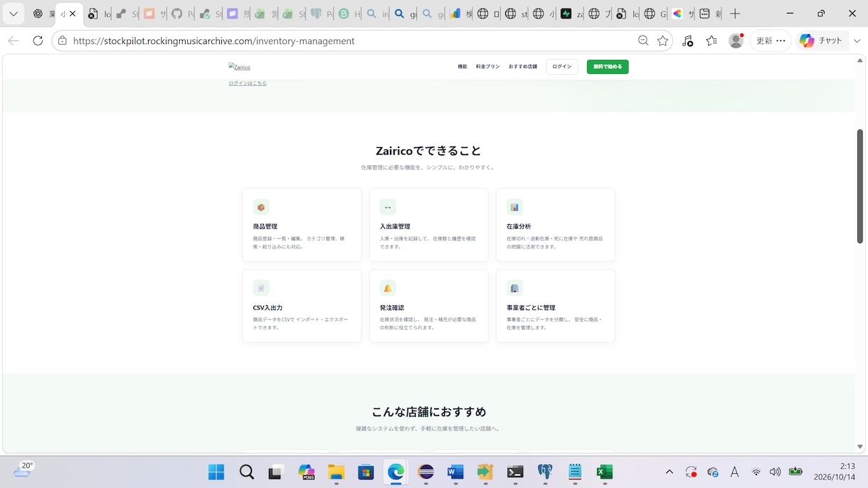The height and width of the screenshot is (488, 868).
Task: Open the Windows Start menu
Action: pyautogui.click(x=216, y=472)
